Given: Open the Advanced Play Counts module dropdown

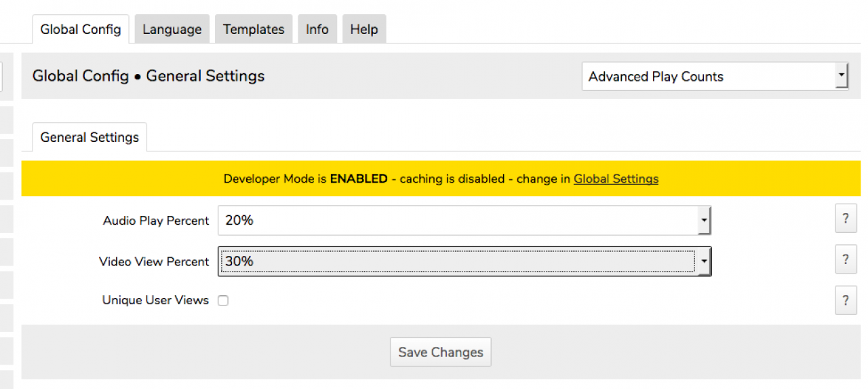Looking at the screenshot, I should 715,77.
